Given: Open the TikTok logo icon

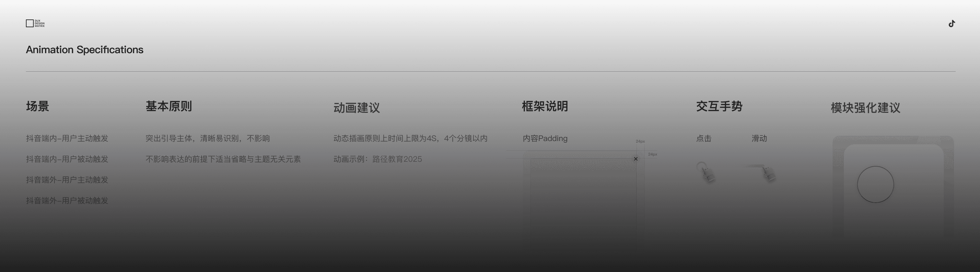Looking at the screenshot, I should click(x=951, y=24).
